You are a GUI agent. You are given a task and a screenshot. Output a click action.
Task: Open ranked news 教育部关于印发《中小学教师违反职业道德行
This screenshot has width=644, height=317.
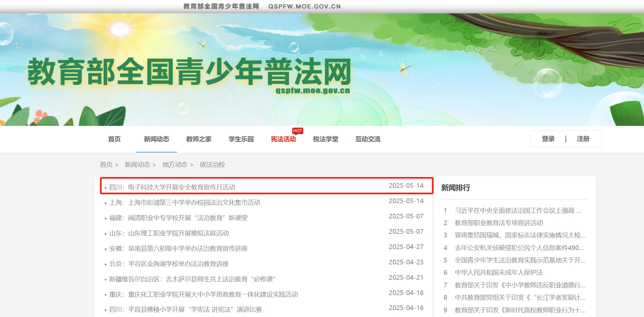[520, 285]
